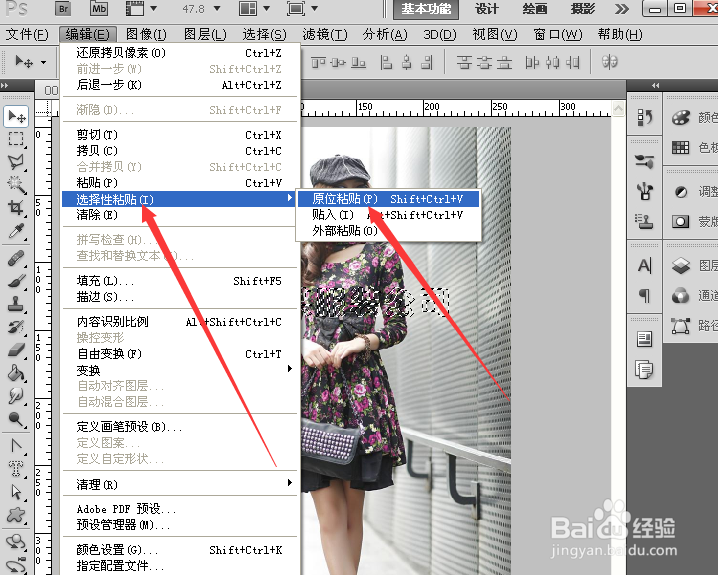Click 选择性粘贴(I) menu entry

click(x=179, y=199)
